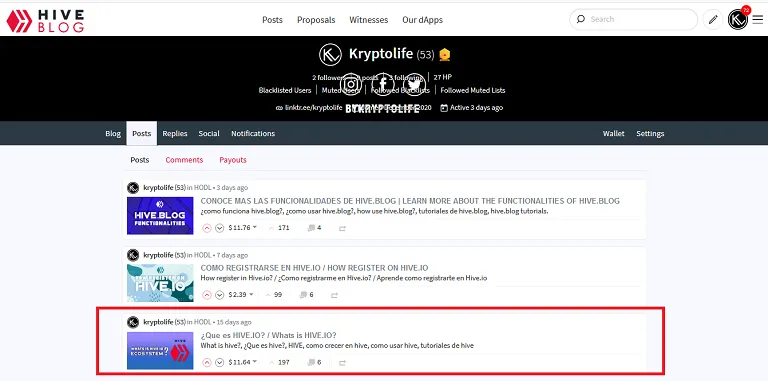The width and height of the screenshot is (768, 381).
Task: Upvote the Como registrarse en Hive.io post
Action: pyautogui.click(x=207, y=295)
